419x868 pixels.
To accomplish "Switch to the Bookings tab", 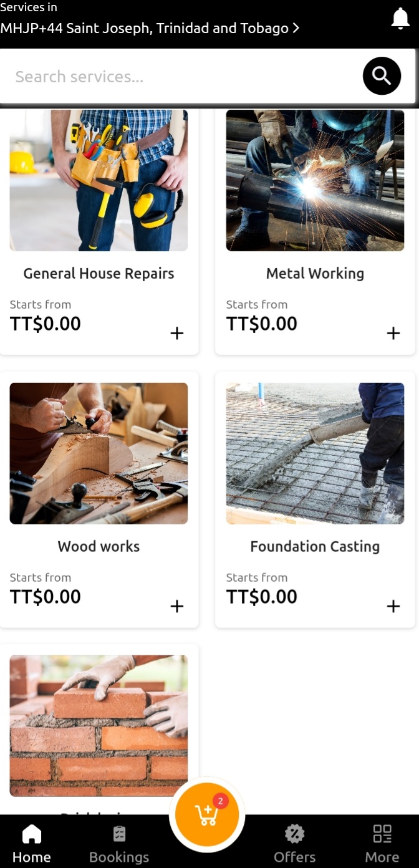I will [119, 845].
